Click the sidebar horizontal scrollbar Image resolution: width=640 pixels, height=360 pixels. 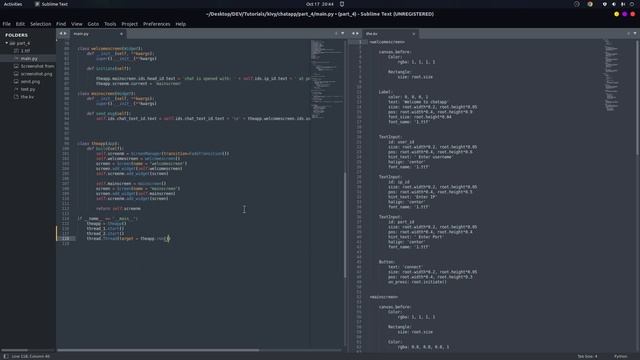point(15,350)
